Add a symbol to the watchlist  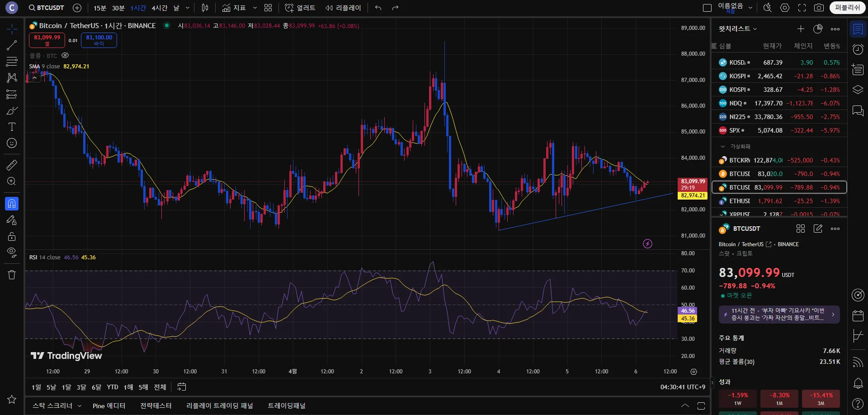801,29
